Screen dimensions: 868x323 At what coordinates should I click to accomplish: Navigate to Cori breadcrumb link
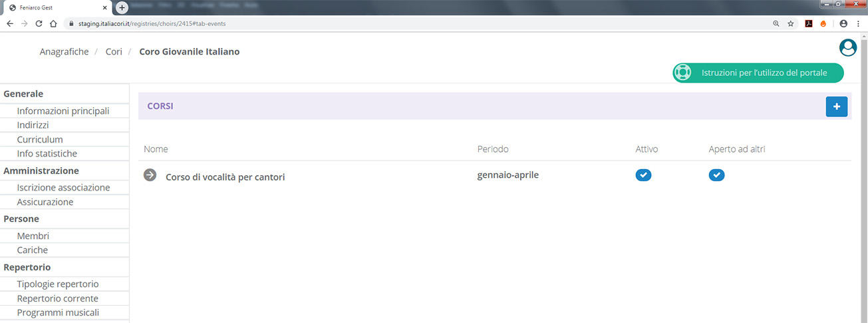coord(114,51)
